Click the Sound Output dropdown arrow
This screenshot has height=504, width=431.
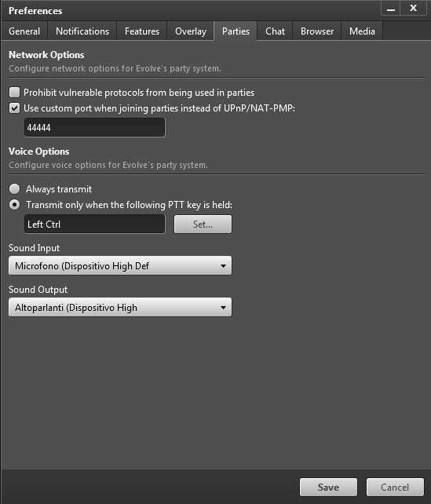(223, 308)
